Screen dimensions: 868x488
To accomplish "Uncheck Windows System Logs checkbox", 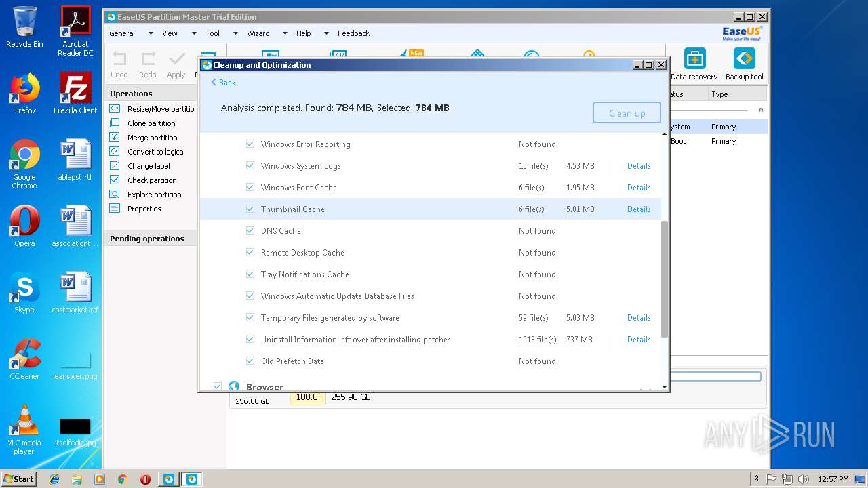I will point(250,166).
